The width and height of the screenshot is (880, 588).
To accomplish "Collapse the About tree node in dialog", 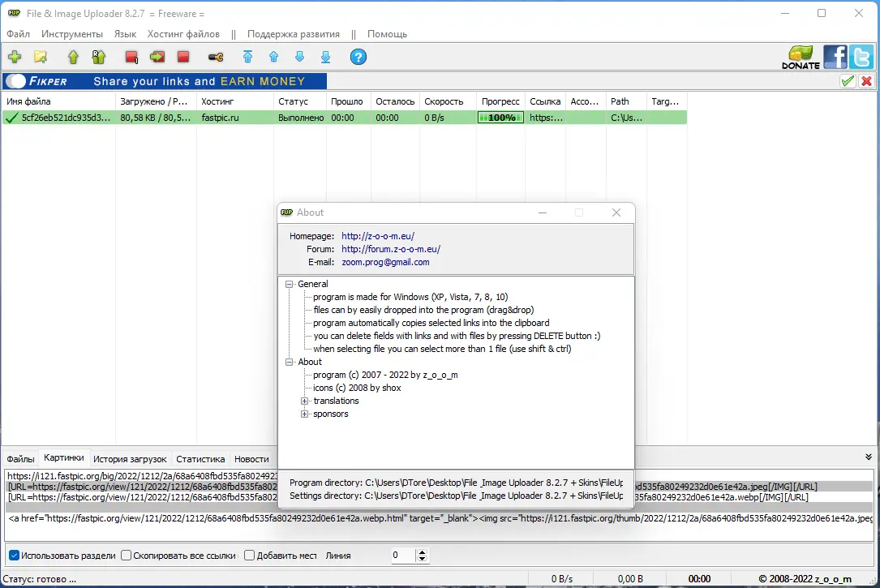I will coord(290,363).
